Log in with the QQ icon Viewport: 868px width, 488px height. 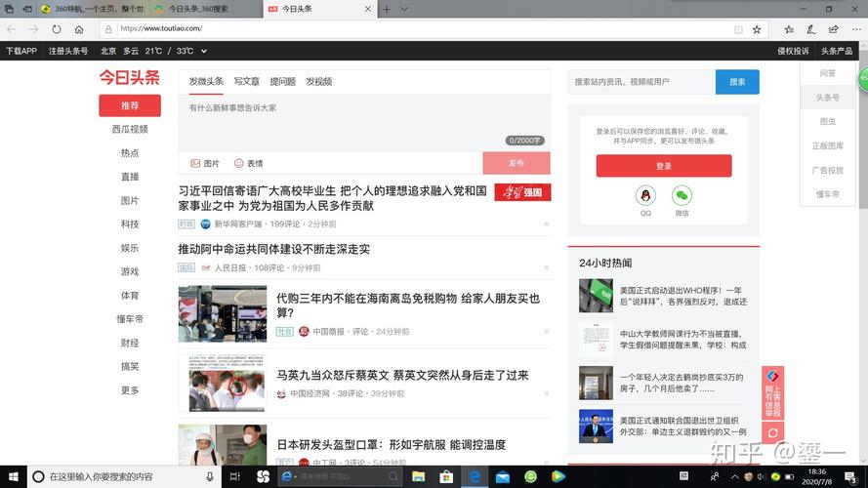click(x=645, y=195)
